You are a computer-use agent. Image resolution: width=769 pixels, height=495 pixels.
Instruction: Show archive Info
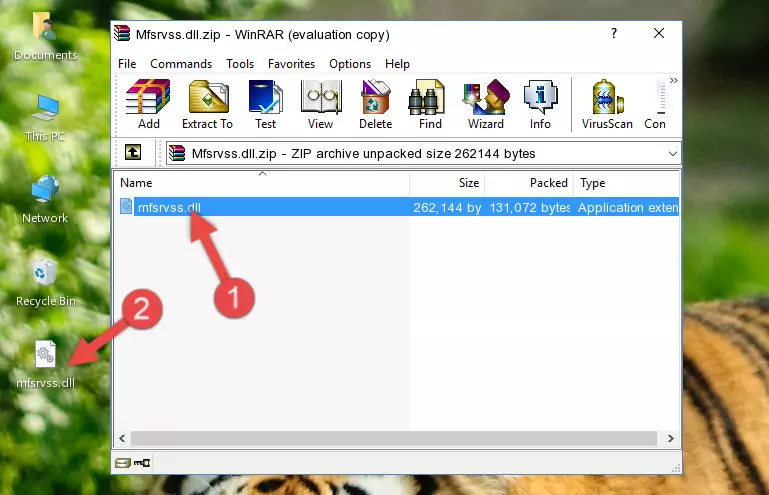coord(540,104)
